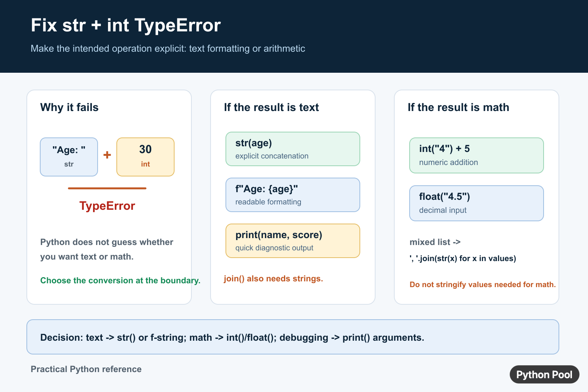588x392 pixels.
Task: Click the ', '.join(str(x) for x in values) code
Action: [x=463, y=258]
